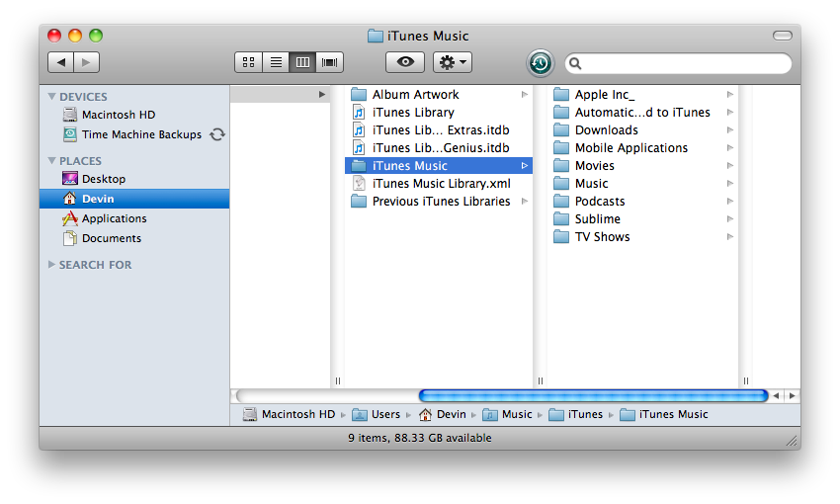Switch to icon view
The height and width of the screenshot is (504, 840).
249,62
